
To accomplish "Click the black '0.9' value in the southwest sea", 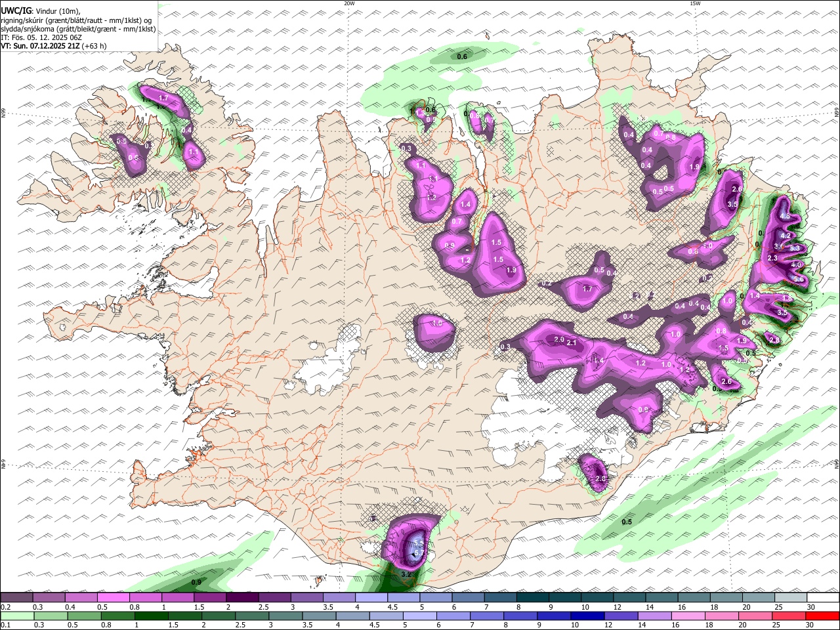I will click(196, 583).
